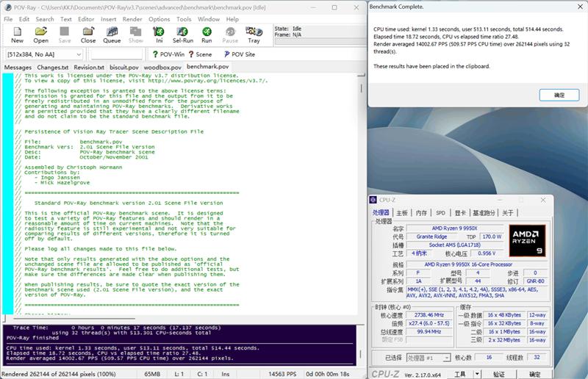Viewport: 588px width, 379px height.
Task: Click the Sel-Run toolbar icon
Action: pyautogui.click(x=183, y=35)
